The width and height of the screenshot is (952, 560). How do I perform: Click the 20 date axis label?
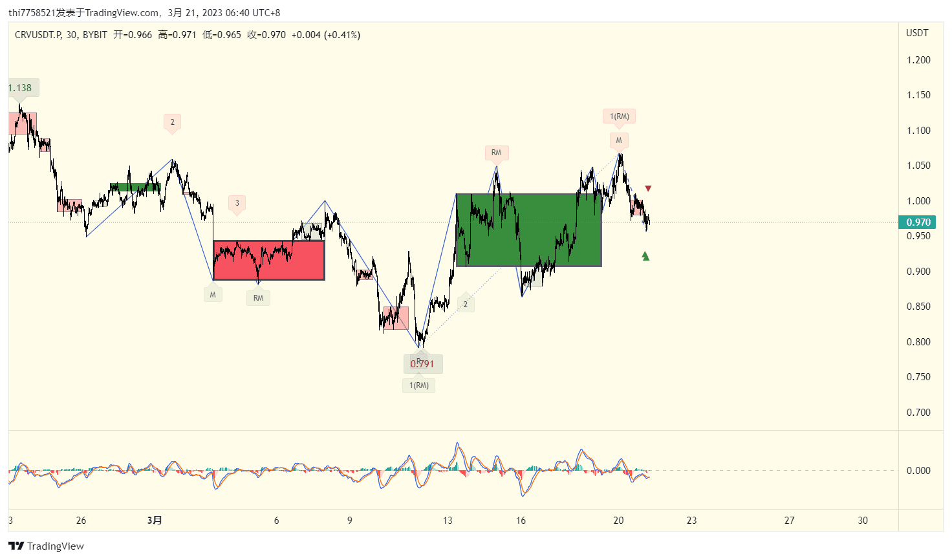(x=618, y=521)
